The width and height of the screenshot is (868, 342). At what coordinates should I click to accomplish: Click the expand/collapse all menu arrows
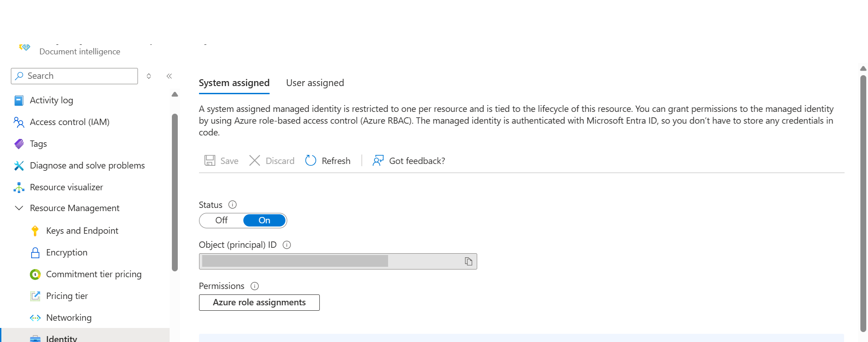point(149,76)
